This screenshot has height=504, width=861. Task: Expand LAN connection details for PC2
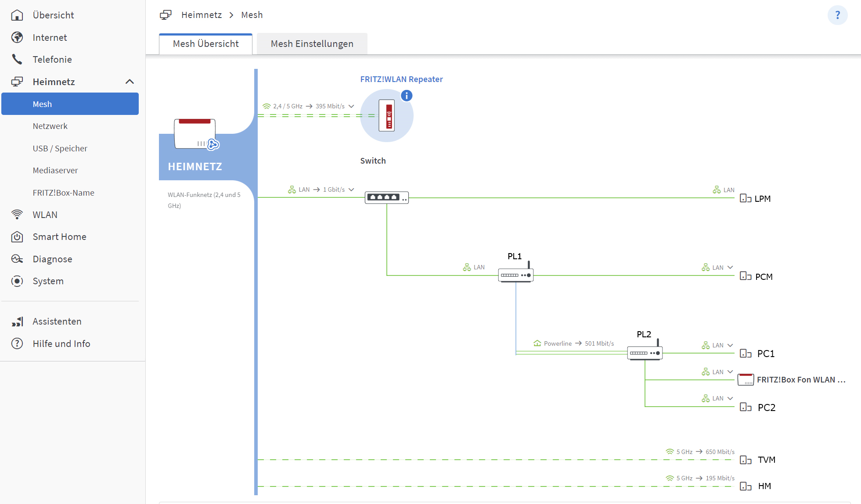pyautogui.click(x=730, y=398)
